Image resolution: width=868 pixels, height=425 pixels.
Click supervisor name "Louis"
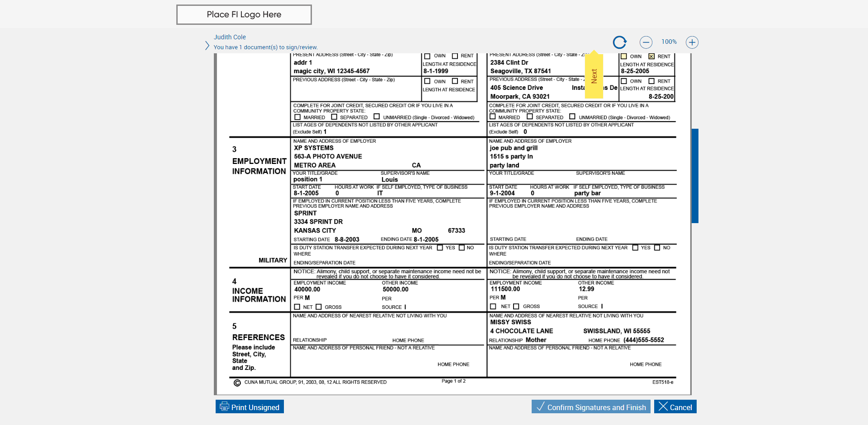click(x=390, y=180)
